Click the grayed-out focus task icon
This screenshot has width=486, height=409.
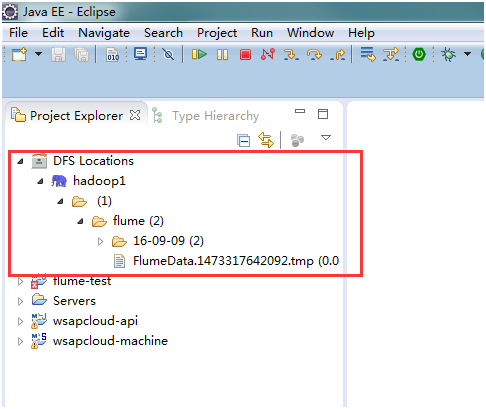pos(297,140)
